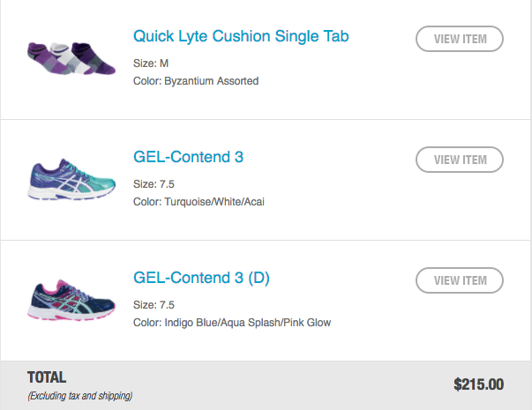Click the TOTAL label in the footer
The height and width of the screenshot is (410, 532).
pyautogui.click(x=47, y=377)
